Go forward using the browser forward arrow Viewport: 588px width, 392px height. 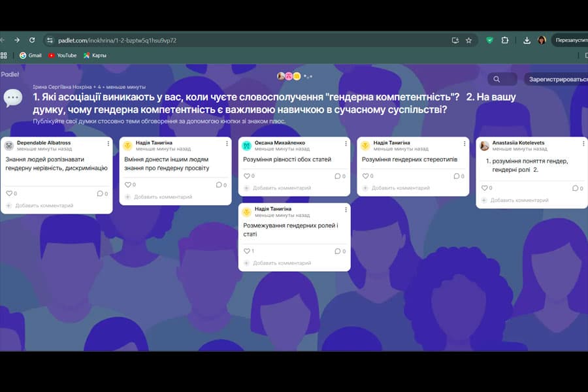click(17, 40)
